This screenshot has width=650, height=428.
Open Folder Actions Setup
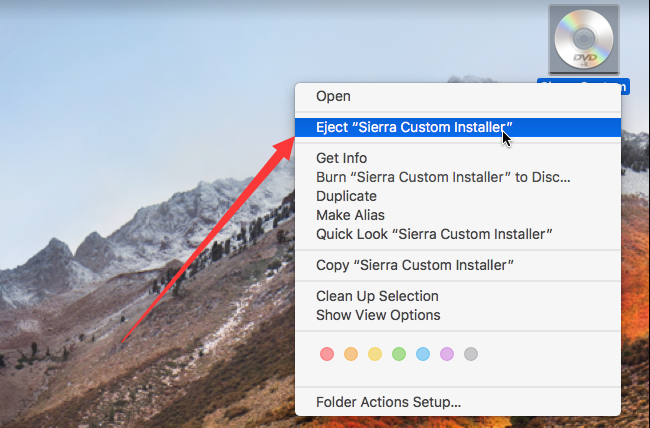458,402
